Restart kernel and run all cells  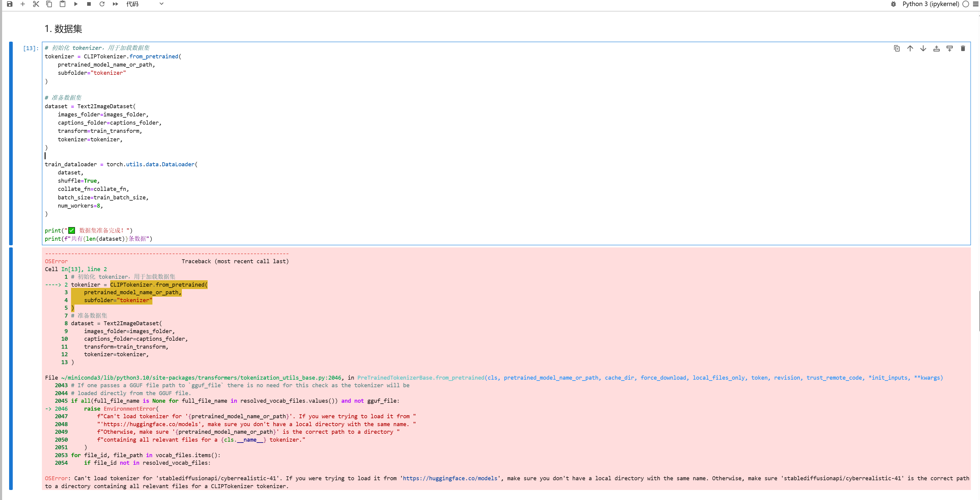click(x=115, y=4)
